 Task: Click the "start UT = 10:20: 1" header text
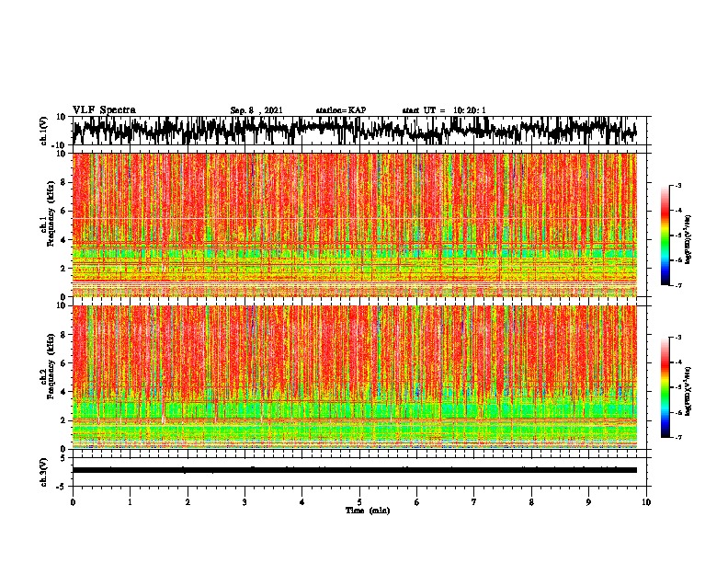[444, 110]
